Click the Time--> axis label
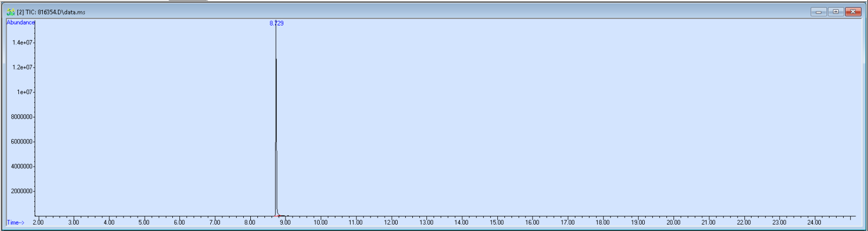This screenshot has width=868, height=231. click(16, 222)
